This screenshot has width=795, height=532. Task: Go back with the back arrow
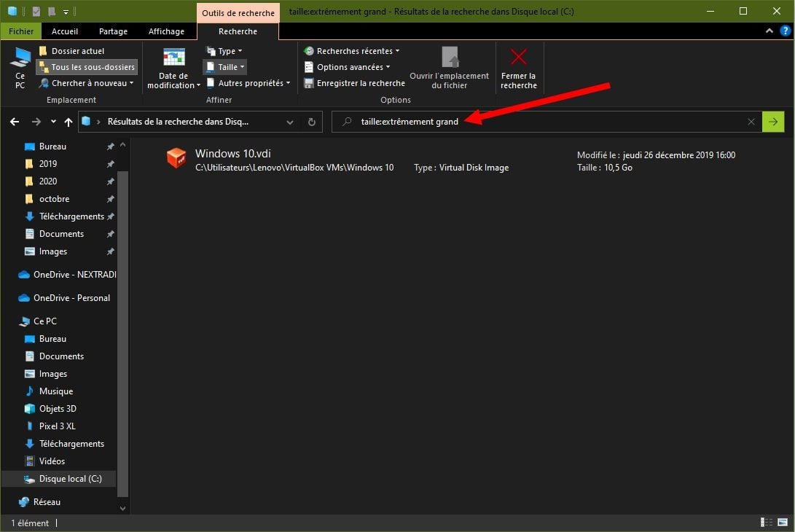click(15, 122)
